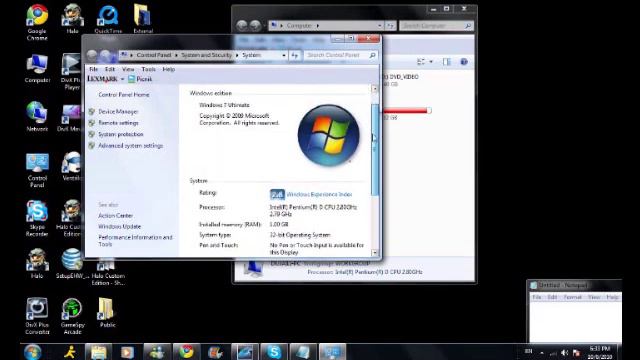Show hidden tray icons arrow

pos(542,353)
